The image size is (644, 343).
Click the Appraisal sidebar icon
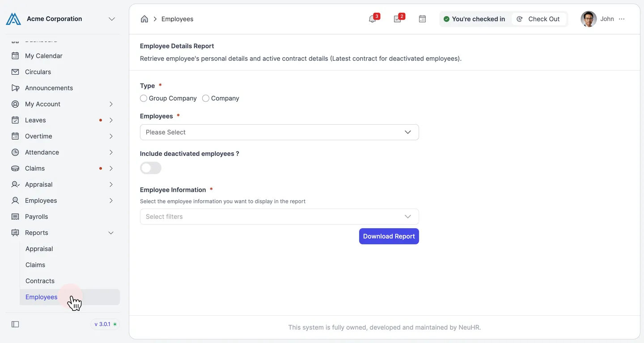coord(15,184)
